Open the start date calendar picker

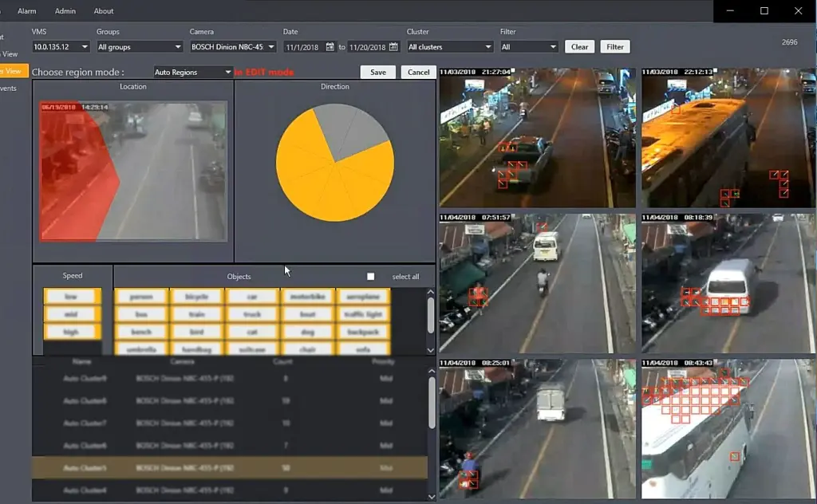tap(330, 47)
